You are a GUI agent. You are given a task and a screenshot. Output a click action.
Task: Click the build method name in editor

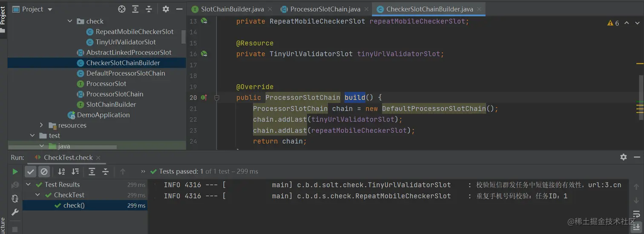coord(355,97)
